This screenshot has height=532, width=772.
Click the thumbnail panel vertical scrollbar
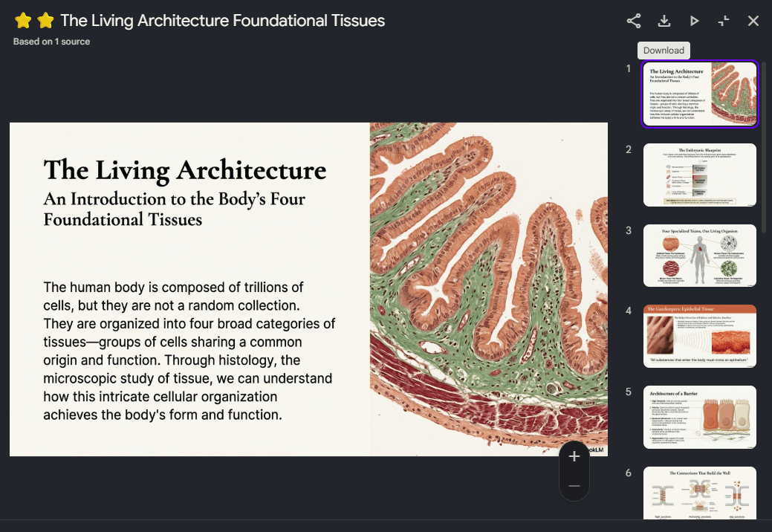764,149
